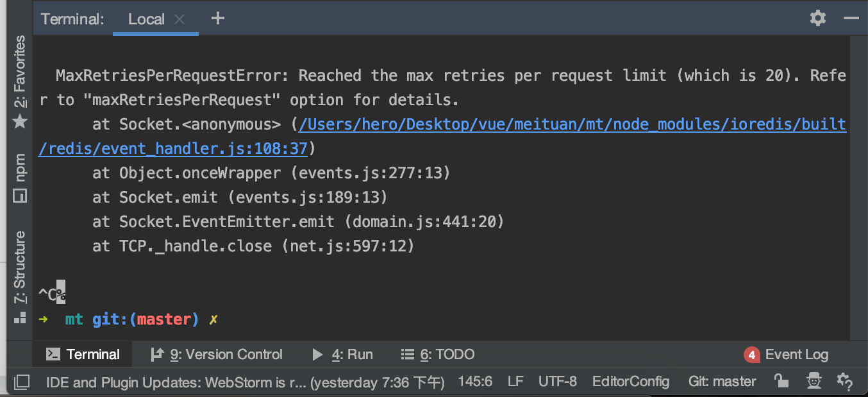This screenshot has height=397, width=868.
Task: Open terminal settings gear icon
Action: [818, 18]
